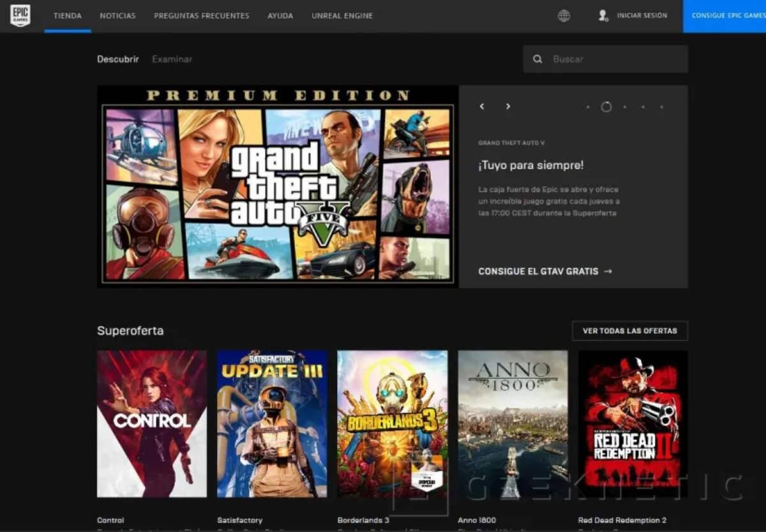This screenshot has height=532, width=766.
Task: Open the globe language selector
Action: click(564, 16)
